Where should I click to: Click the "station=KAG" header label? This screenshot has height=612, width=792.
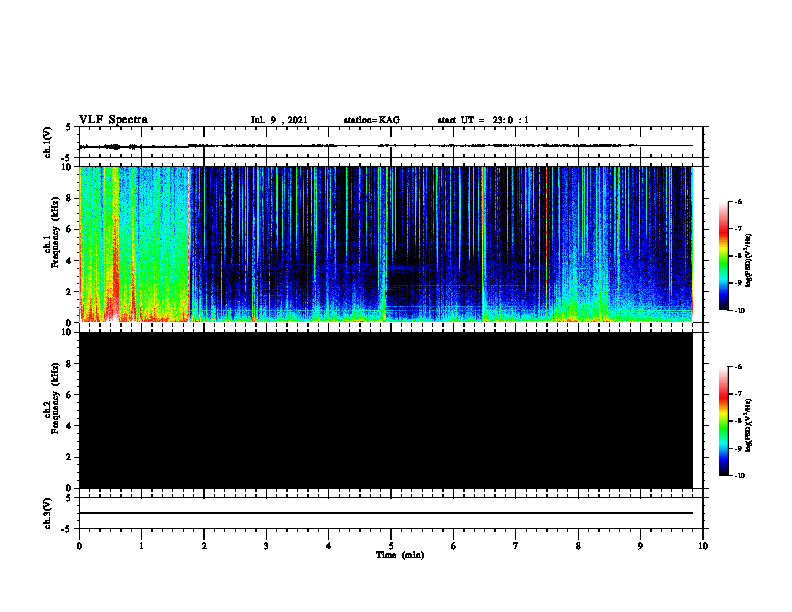[372, 120]
